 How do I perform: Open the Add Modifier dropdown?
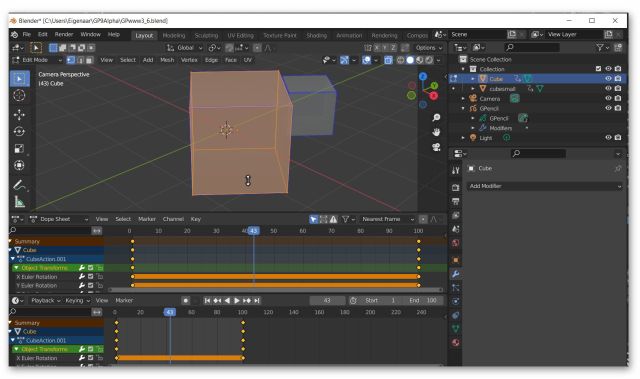(545, 186)
